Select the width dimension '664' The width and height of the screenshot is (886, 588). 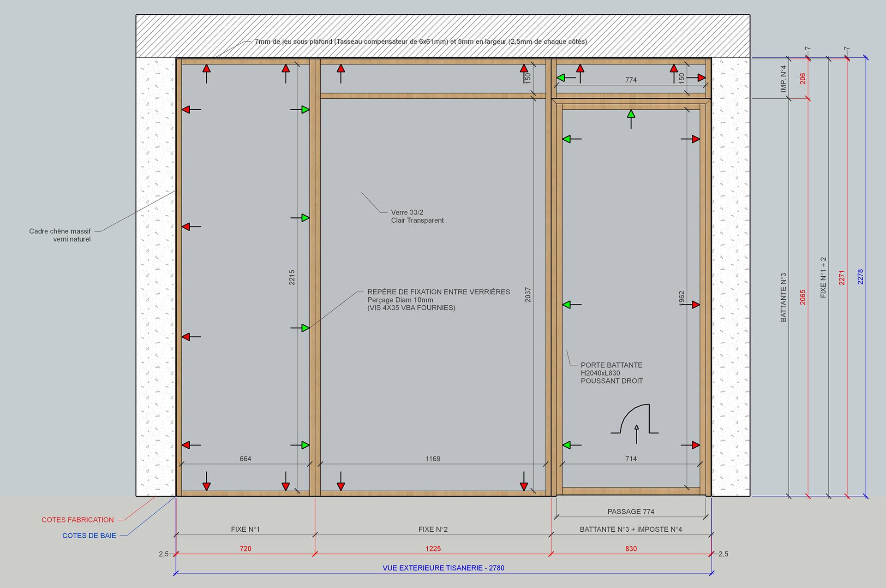click(x=245, y=459)
